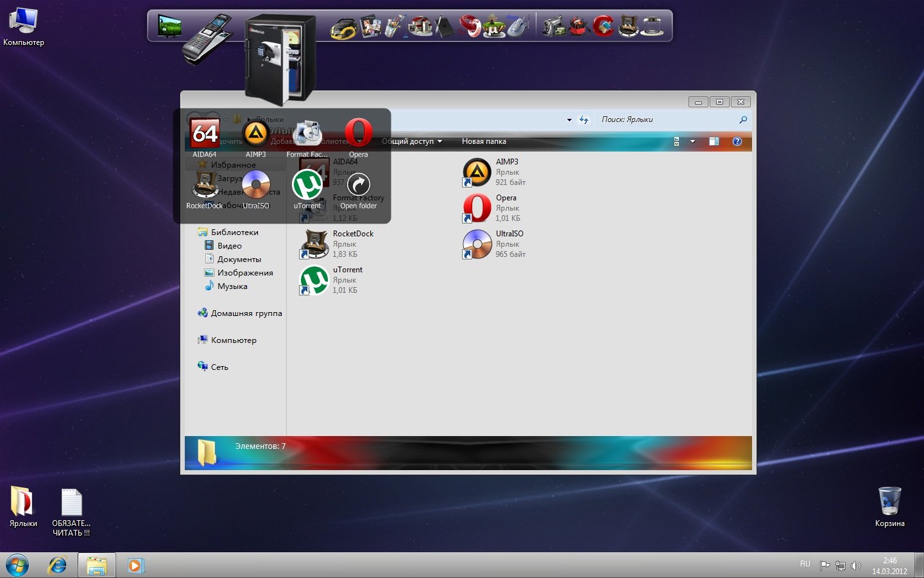Launch CCleaner from the dock
The width and height of the screenshot is (924, 578).
[x=603, y=26]
